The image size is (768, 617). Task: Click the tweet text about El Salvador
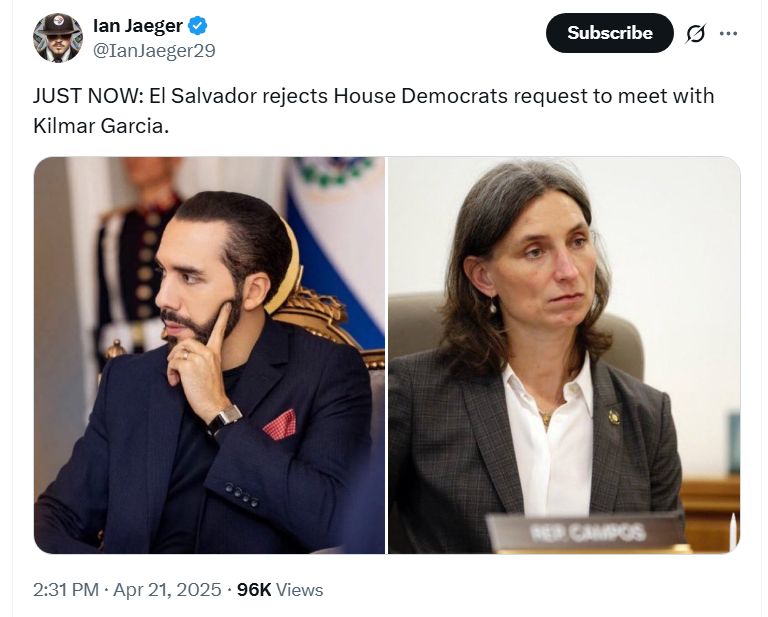373,111
